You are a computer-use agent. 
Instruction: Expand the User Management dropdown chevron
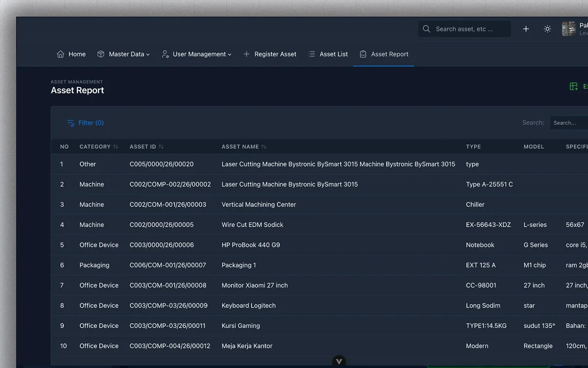(x=229, y=54)
